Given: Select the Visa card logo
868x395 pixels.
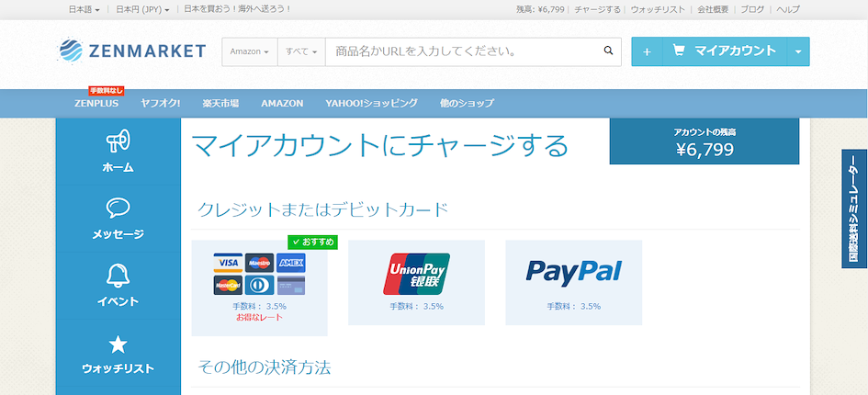Looking at the screenshot, I should 228,263.
